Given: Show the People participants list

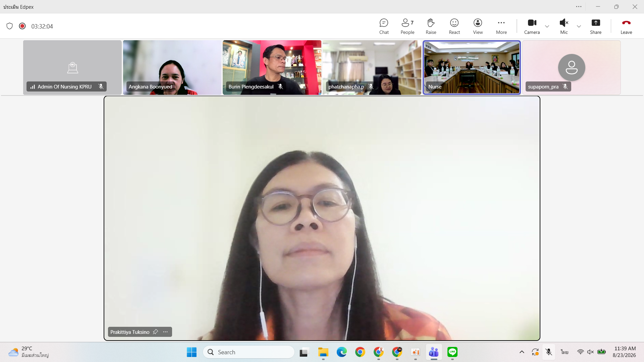Looking at the screenshot, I should coord(407,26).
